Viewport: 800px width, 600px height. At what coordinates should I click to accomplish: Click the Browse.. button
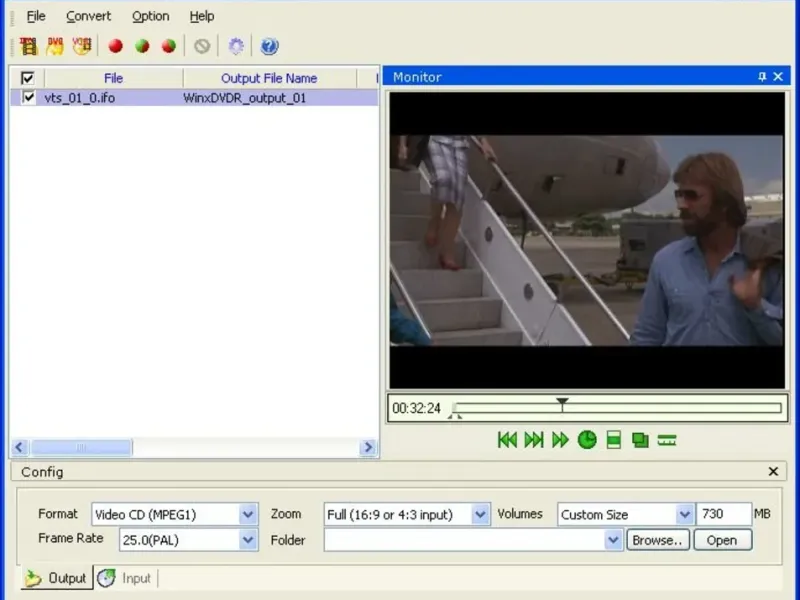658,540
